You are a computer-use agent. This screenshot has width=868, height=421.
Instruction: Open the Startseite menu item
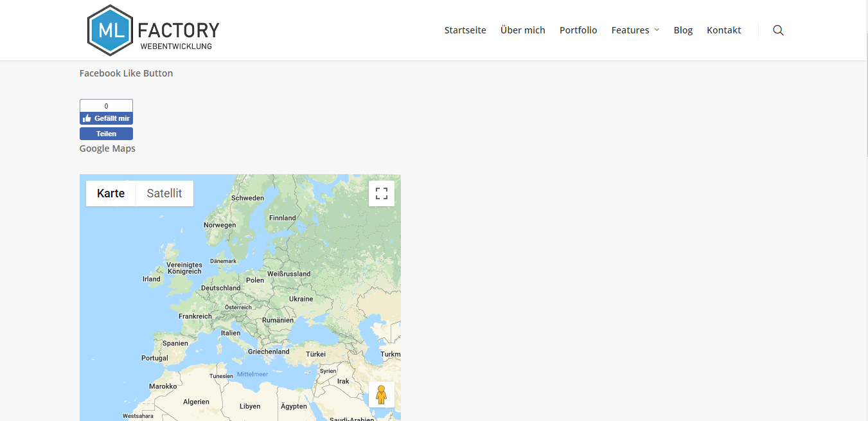[465, 30]
